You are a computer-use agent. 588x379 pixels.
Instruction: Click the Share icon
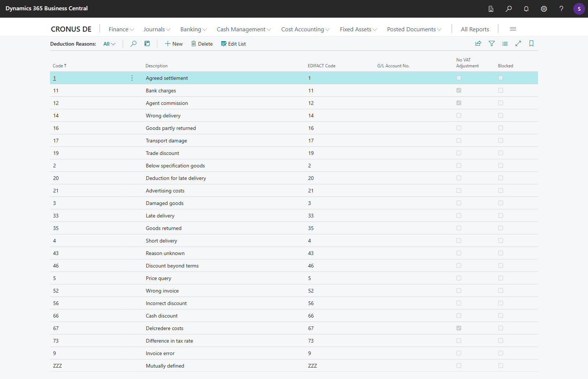(478, 43)
